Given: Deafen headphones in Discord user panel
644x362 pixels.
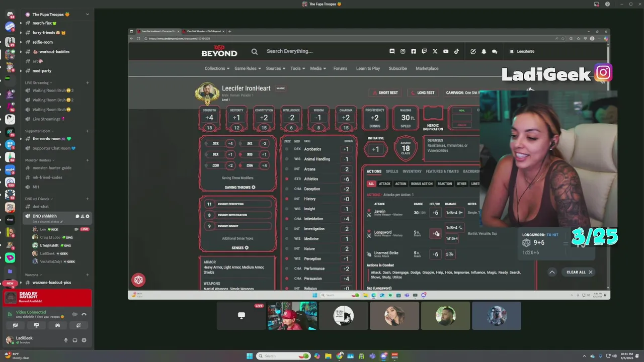Looking at the screenshot, I should (x=75, y=340).
